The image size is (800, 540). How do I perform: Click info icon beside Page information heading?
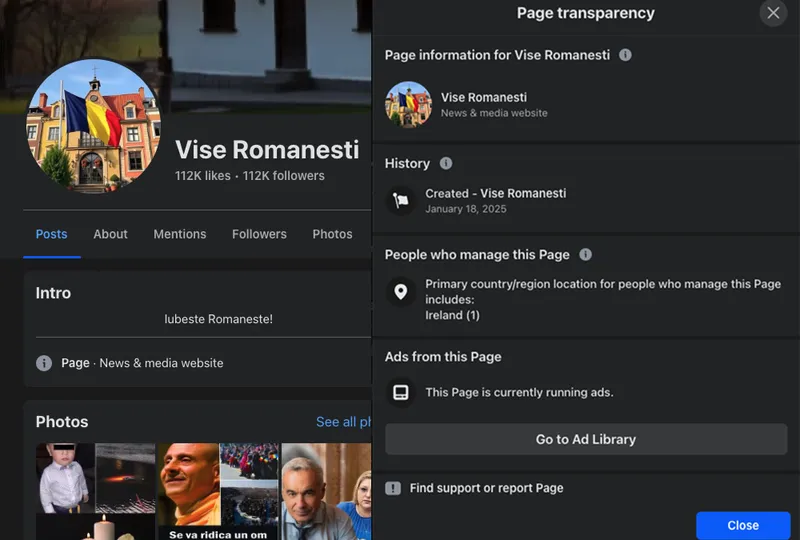point(625,55)
